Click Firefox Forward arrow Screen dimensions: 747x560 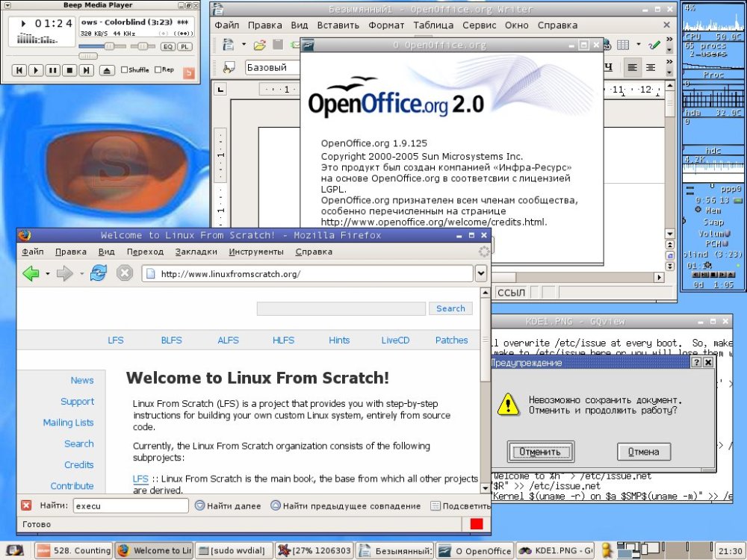pyautogui.click(x=65, y=273)
